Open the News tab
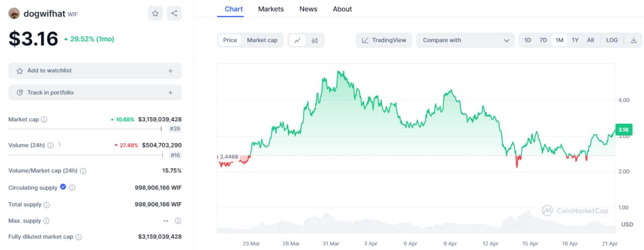 [x=308, y=9]
